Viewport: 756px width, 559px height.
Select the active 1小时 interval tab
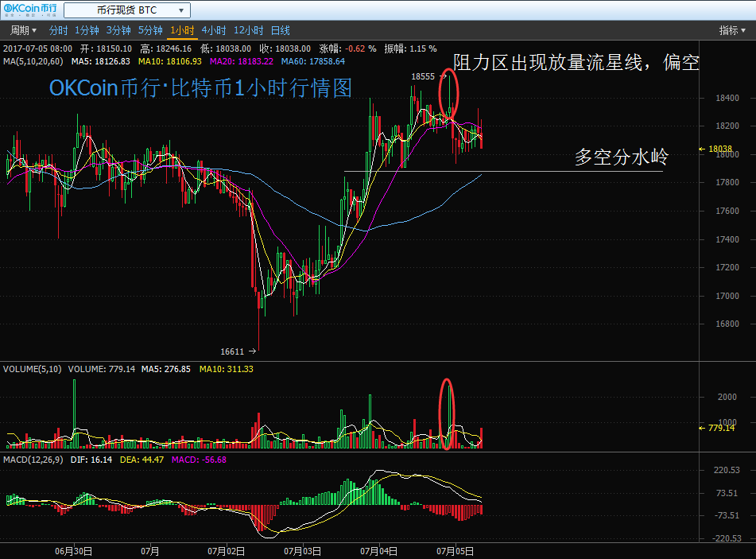182,31
